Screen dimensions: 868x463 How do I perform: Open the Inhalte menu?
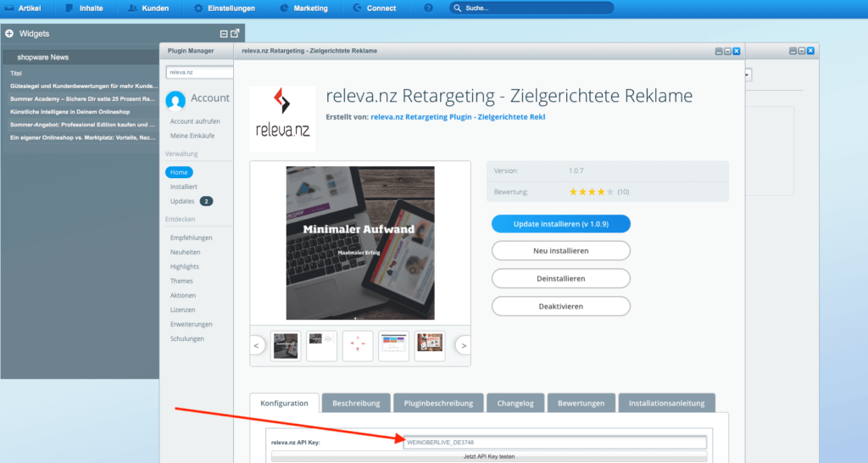click(x=84, y=8)
